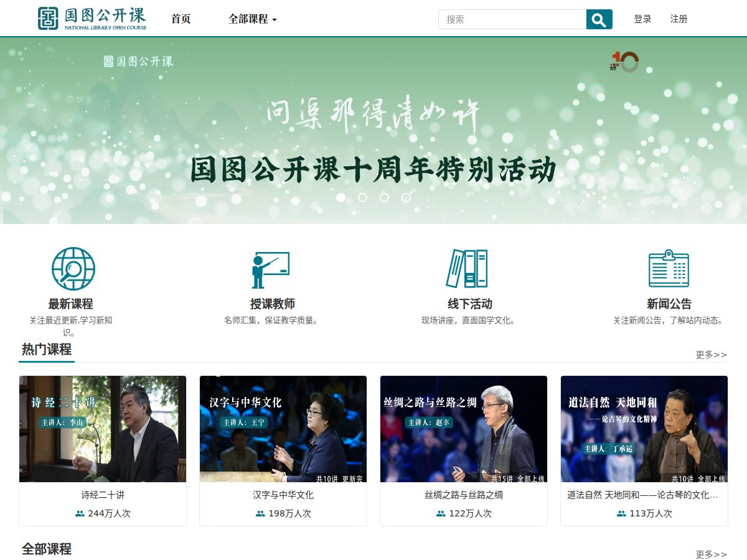Open the 线下活动 books icon

pyautogui.click(x=467, y=268)
